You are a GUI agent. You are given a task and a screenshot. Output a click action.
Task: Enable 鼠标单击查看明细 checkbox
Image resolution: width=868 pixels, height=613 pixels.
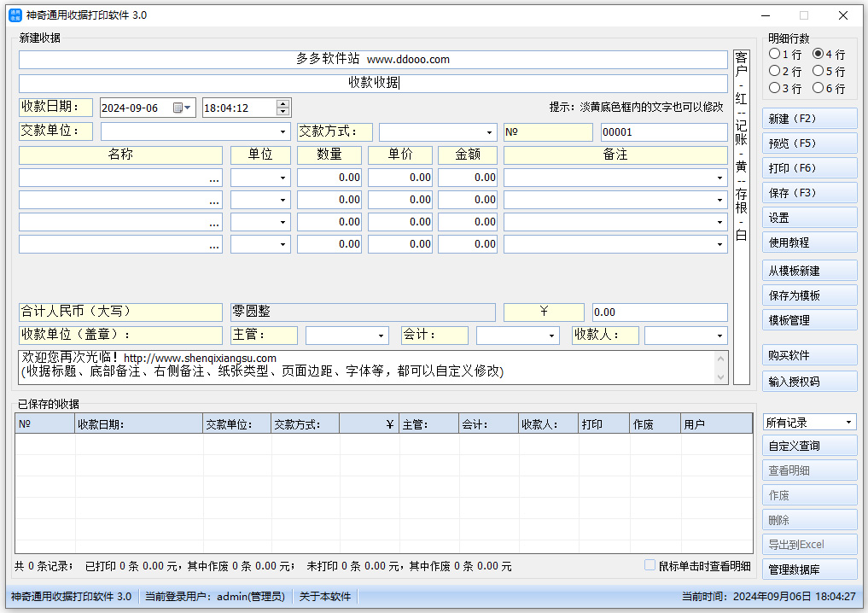click(650, 564)
